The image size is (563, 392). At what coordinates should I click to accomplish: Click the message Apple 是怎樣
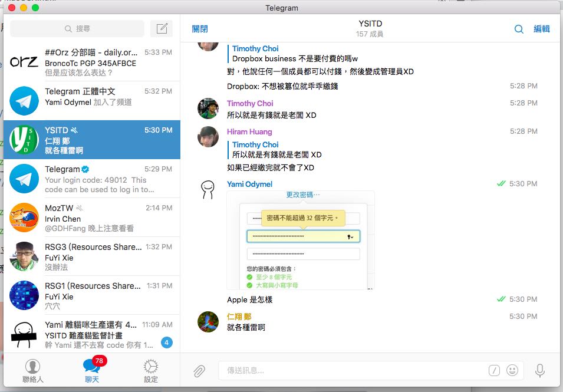click(250, 299)
